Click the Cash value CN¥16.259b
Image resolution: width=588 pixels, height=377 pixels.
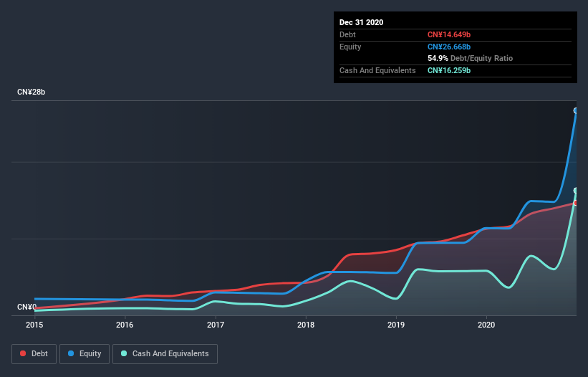point(449,70)
